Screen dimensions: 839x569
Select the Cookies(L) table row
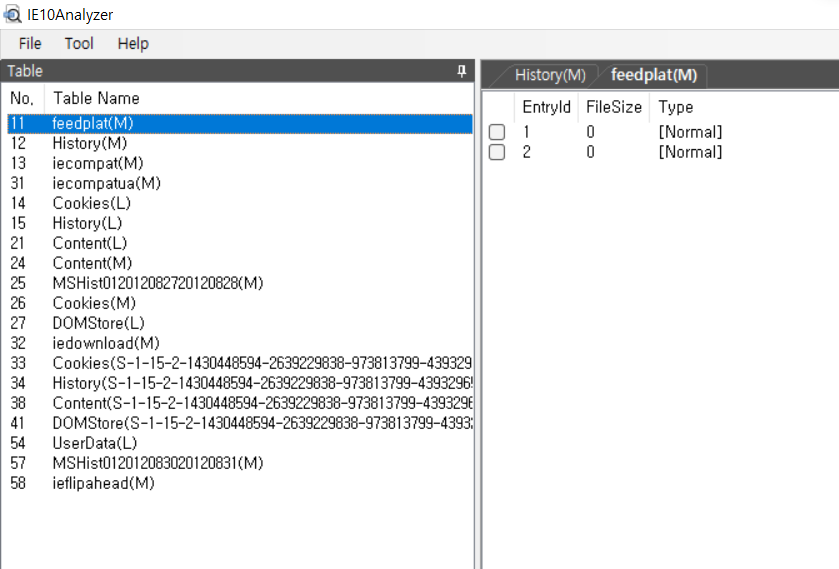(x=240, y=203)
